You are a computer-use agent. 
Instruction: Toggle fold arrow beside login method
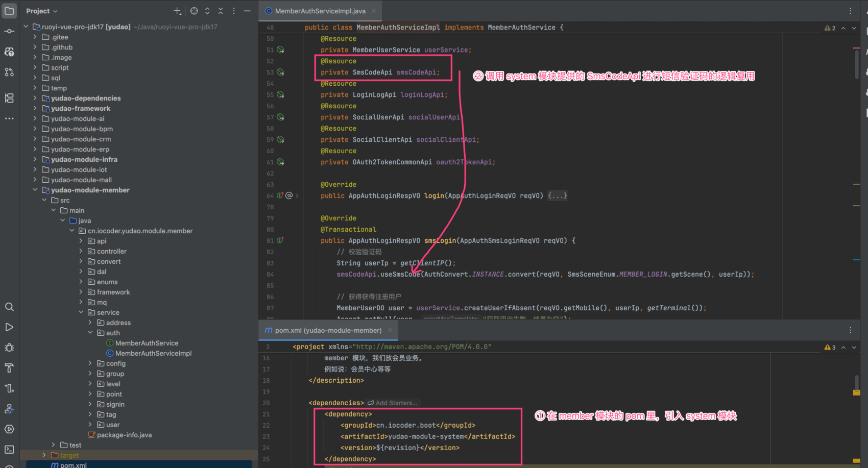click(x=297, y=195)
